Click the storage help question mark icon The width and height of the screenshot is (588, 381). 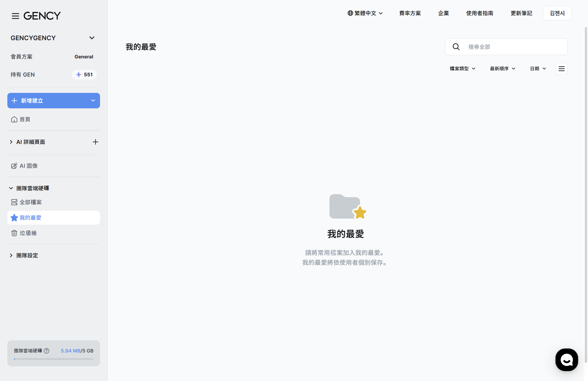pyautogui.click(x=46, y=351)
